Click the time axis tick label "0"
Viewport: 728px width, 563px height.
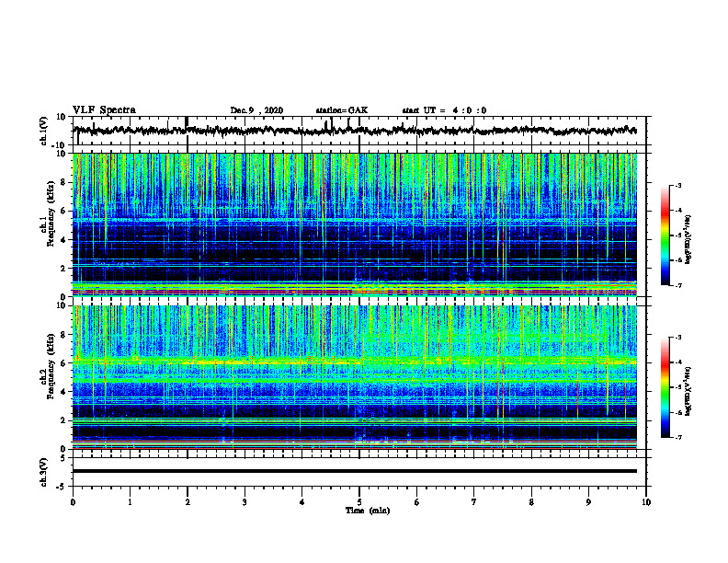pos(73,502)
